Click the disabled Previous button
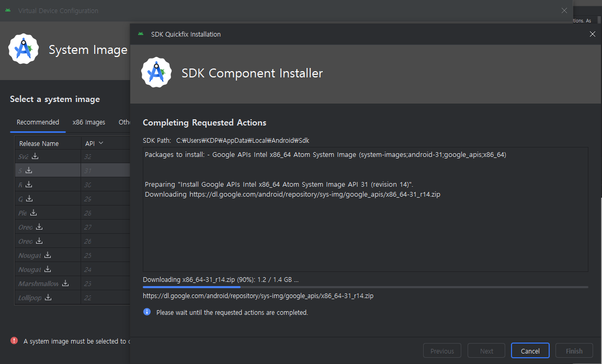602x364 pixels. tap(442, 351)
